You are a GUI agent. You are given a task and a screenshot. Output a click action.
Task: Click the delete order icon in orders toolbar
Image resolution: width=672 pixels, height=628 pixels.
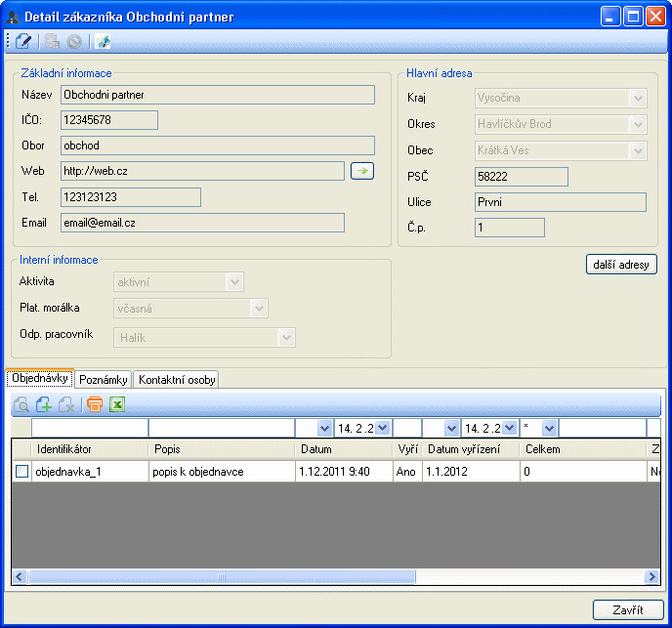click(x=66, y=404)
